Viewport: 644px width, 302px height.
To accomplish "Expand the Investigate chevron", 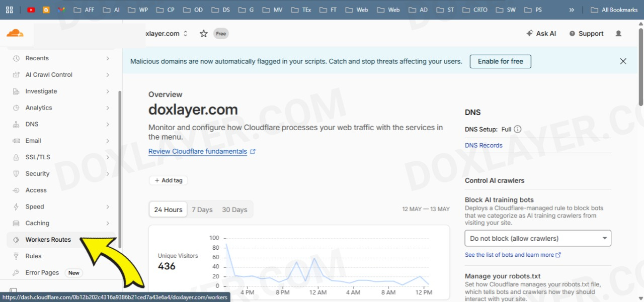I will point(108,91).
